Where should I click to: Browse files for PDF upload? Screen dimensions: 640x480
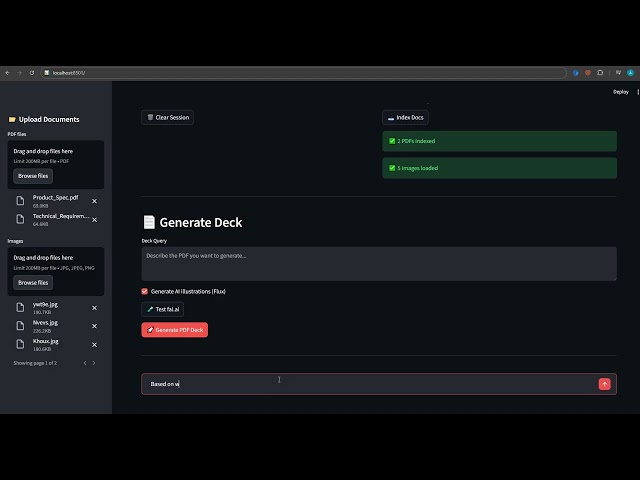click(x=33, y=176)
